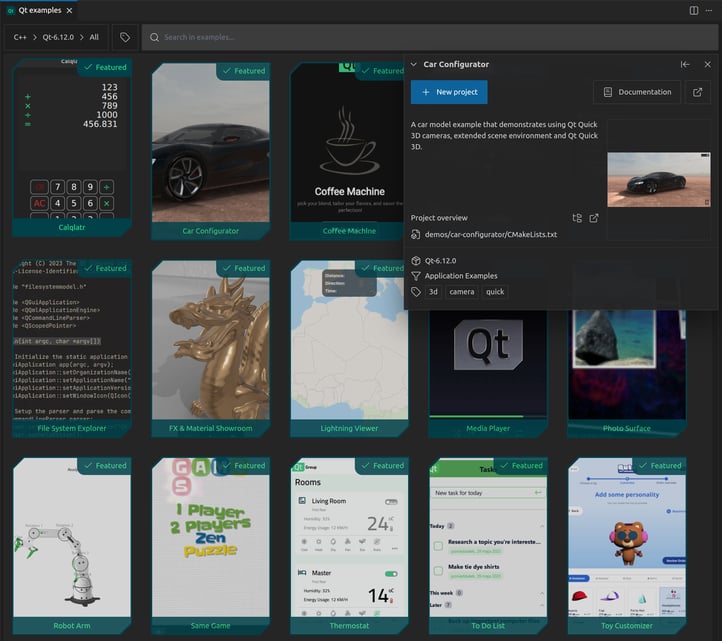Select the Qt-6.12.0 breadcrumb item
Image resolution: width=722 pixels, height=641 pixels.
click(58, 37)
